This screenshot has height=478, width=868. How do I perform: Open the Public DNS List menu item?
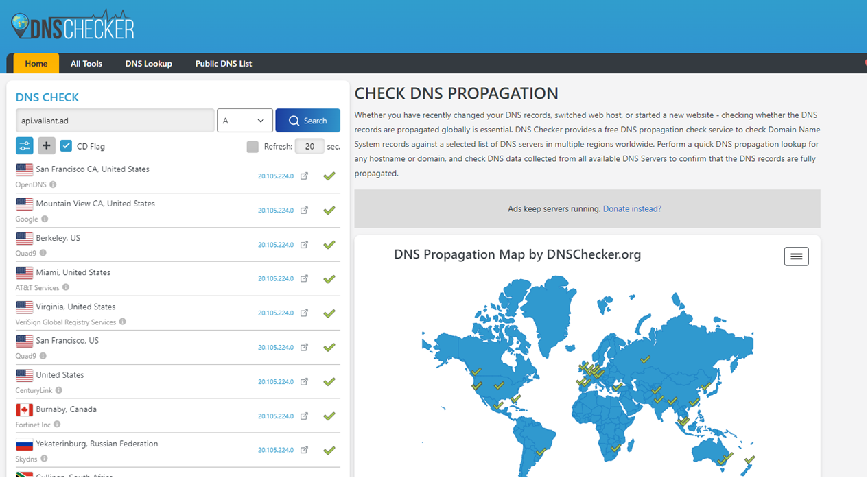(224, 63)
